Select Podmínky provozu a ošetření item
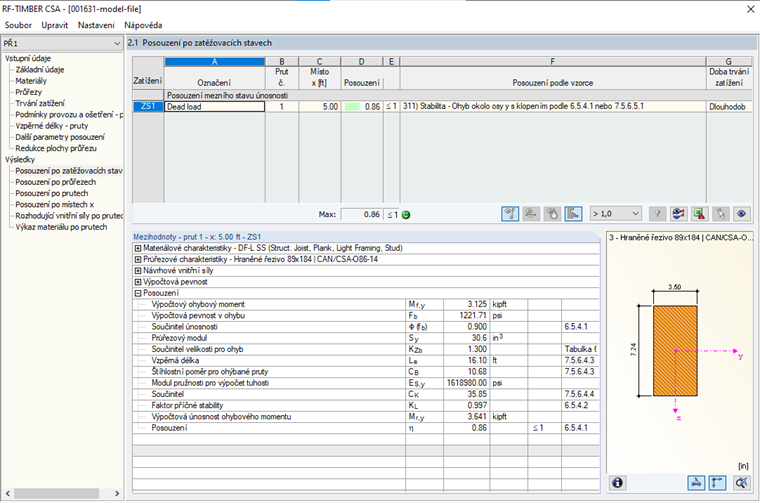The image size is (760, 503). pos(69,114)
